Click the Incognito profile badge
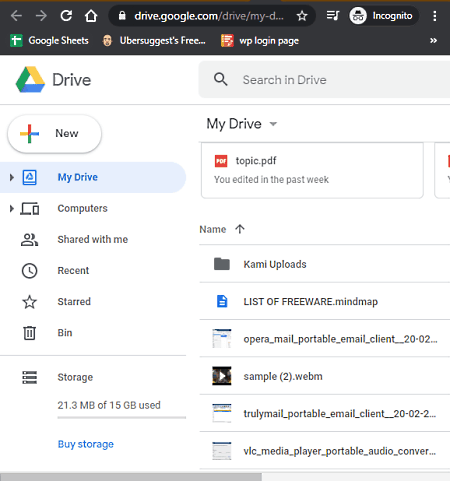The height and width of the screenshot is (481, 450). (383, 16)
